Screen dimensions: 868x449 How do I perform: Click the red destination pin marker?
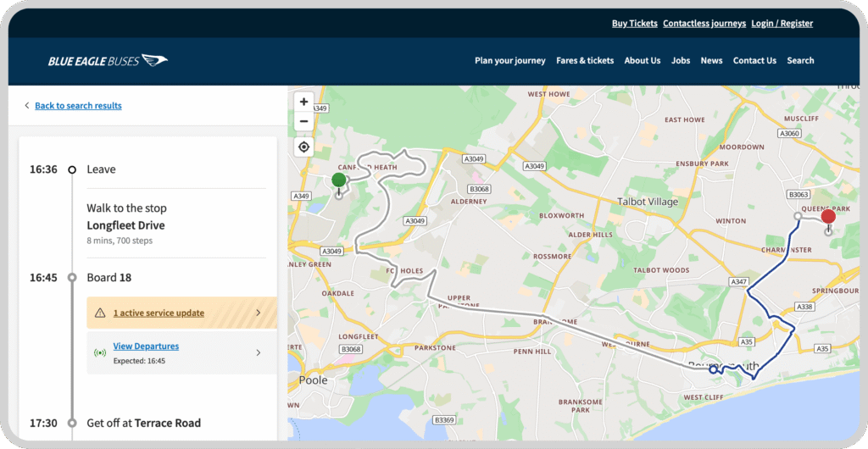828,217
